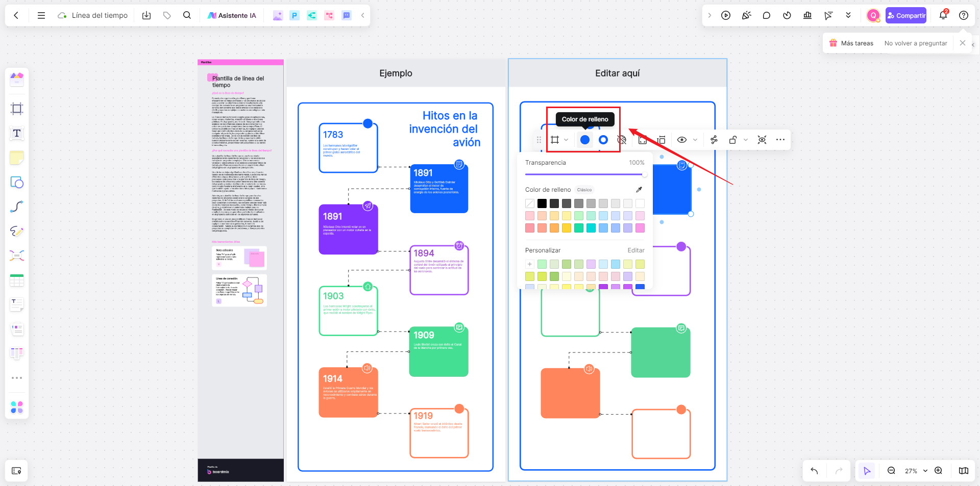Select the Table tool

point(17,280)
